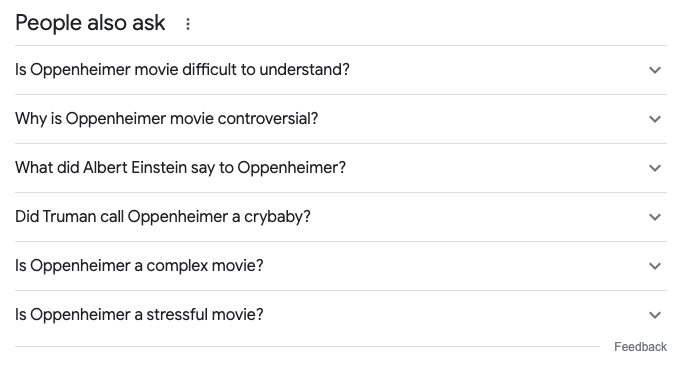This screenshot has width=694, height=365.
Task: Expand chevron for Albert Einstein question
Action: [x=655, y=168]
